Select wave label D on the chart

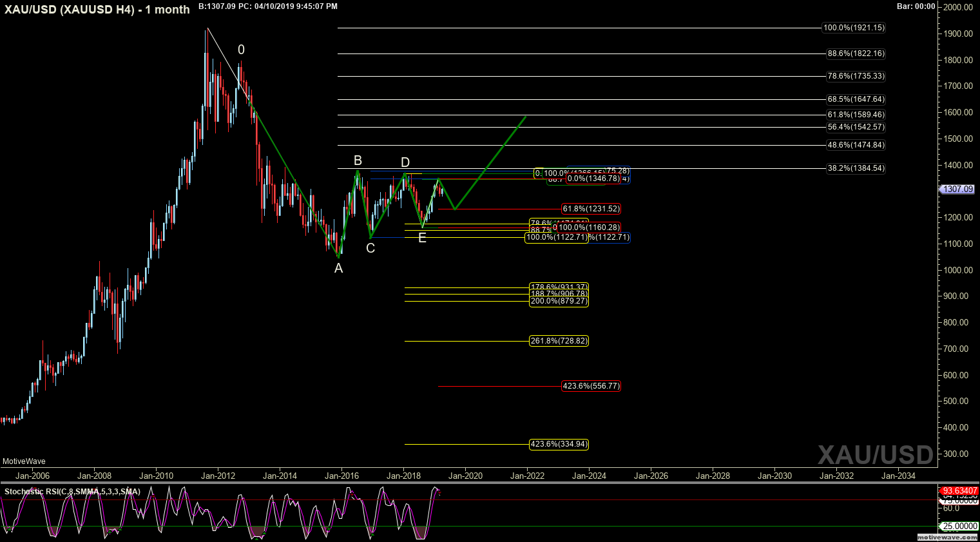(x=405, y=162)
